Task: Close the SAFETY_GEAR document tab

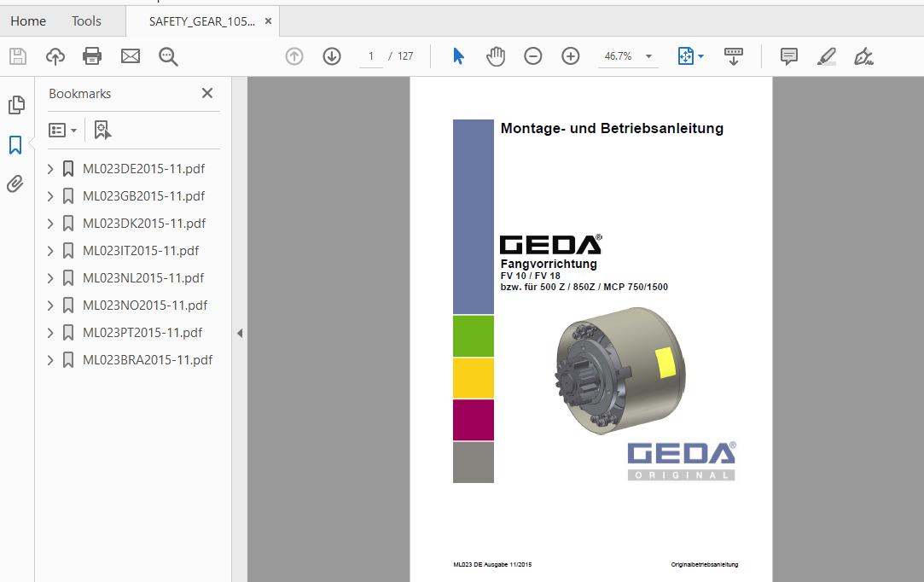Action: pos(268,21)
